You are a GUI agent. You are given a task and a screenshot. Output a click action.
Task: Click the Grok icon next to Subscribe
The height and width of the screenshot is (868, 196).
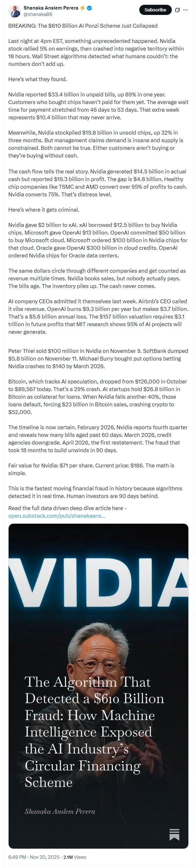177,10
